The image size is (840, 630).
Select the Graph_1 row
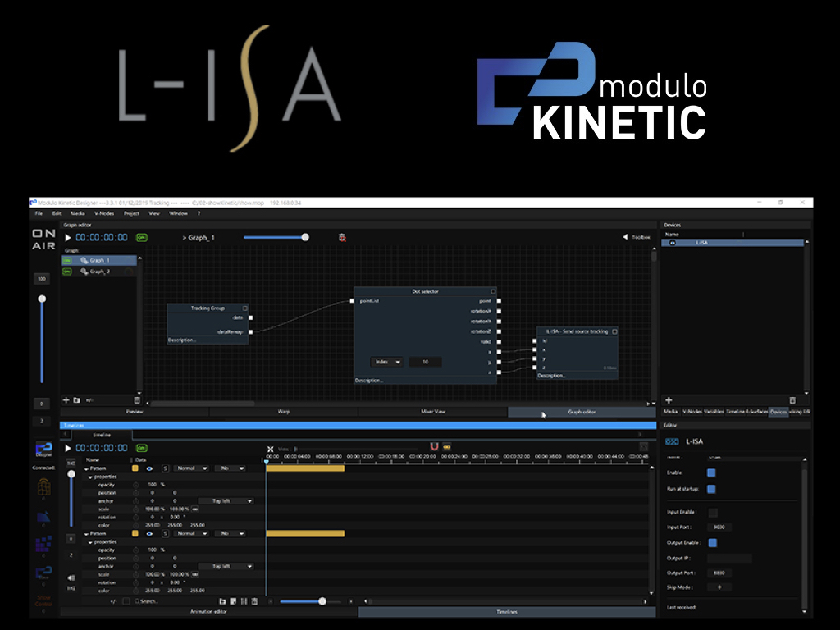click(x=99, y=260)
